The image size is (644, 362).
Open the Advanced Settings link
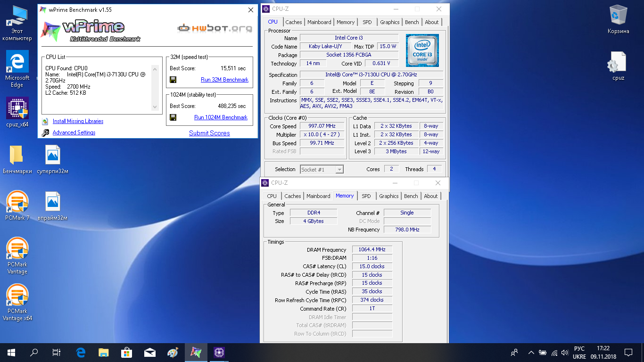coord(74,133)
